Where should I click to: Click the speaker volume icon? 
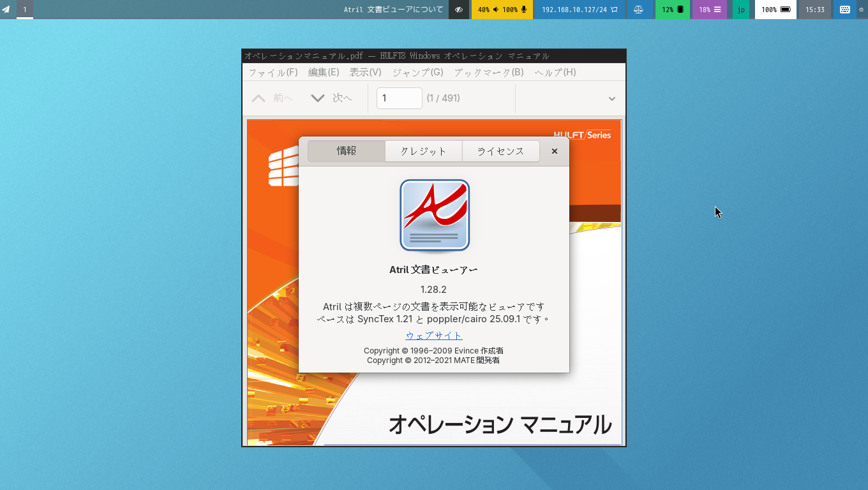pos(496,10)
